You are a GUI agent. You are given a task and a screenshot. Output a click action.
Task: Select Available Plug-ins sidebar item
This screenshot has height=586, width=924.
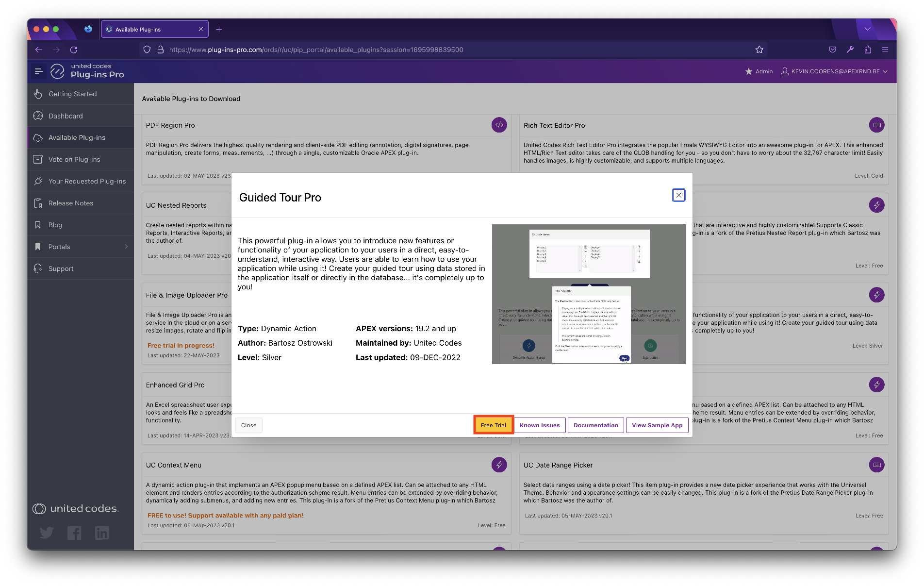[x=81, y=137]
